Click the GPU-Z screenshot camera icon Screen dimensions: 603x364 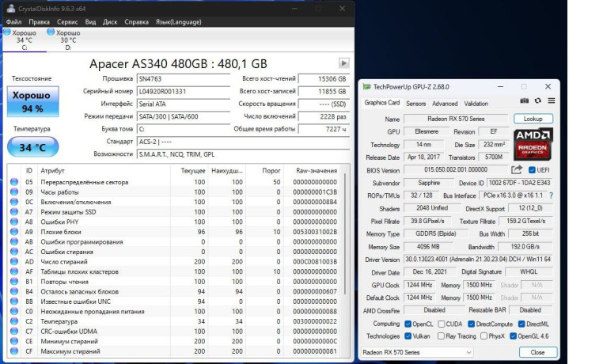tap(524, 100)
